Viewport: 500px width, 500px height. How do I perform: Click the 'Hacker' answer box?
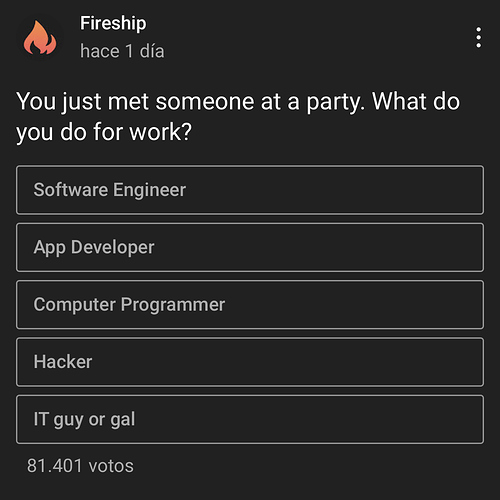click(x=250, y=362)
